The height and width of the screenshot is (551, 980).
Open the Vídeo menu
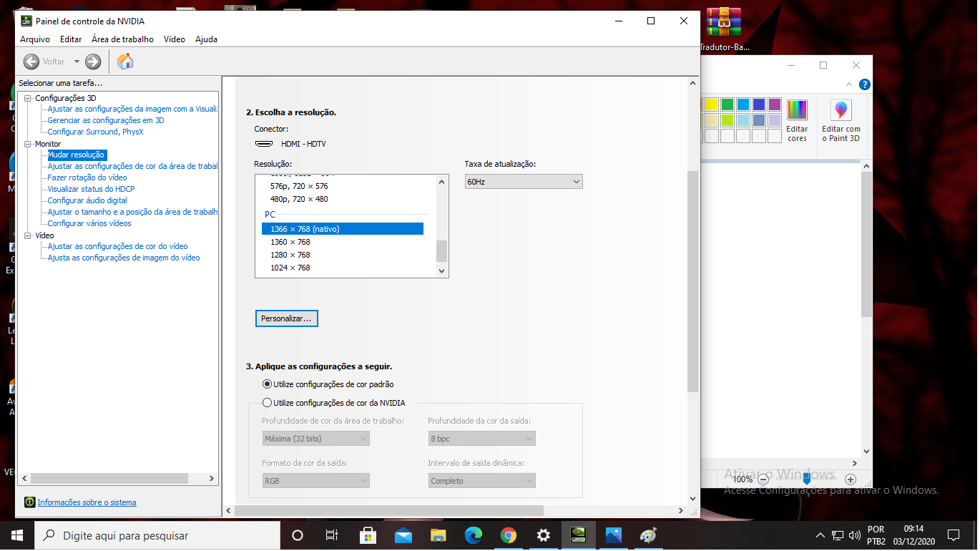[x=175, y=39]
